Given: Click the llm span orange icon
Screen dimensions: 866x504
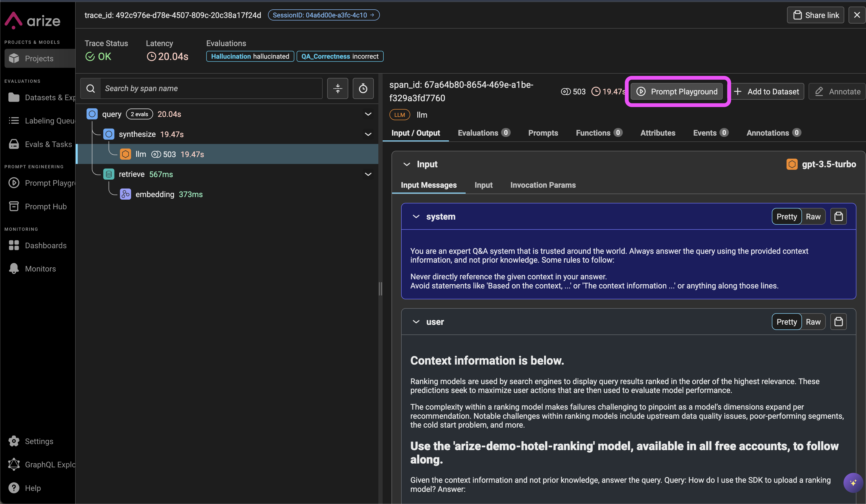Looking at the screenshot, I should pos(126,154).
